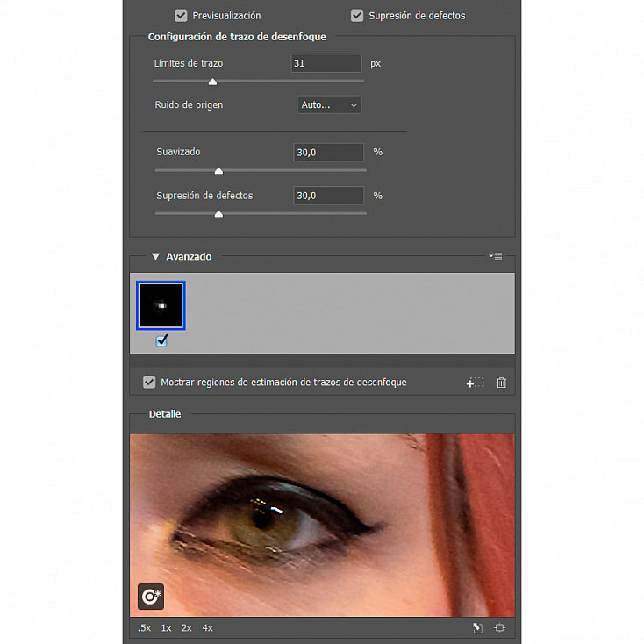Uncheck the top Supresión de defectos checkbox
This screenshot has width=644, height=644.
click(x=357, y=16)
